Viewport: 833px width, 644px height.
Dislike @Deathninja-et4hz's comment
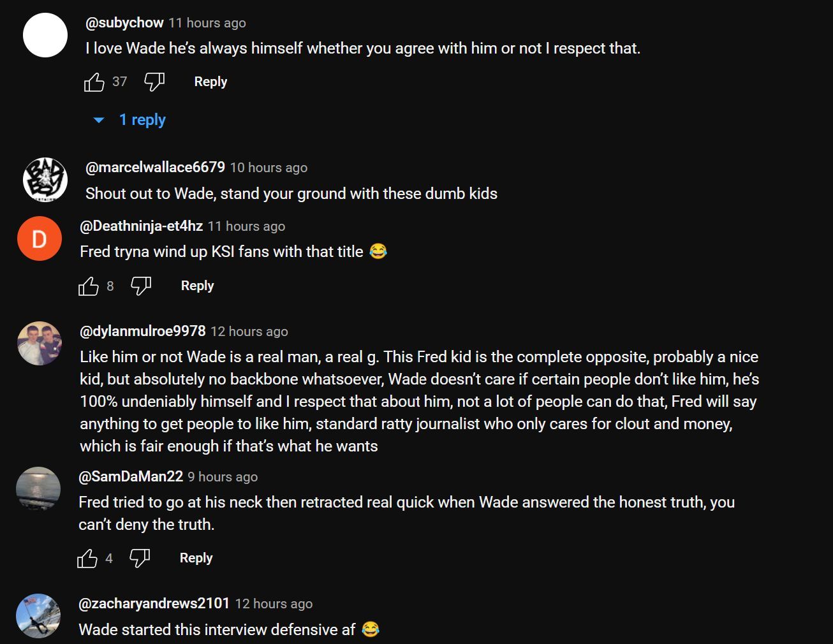pyautogui.click(x=141, y=286)
